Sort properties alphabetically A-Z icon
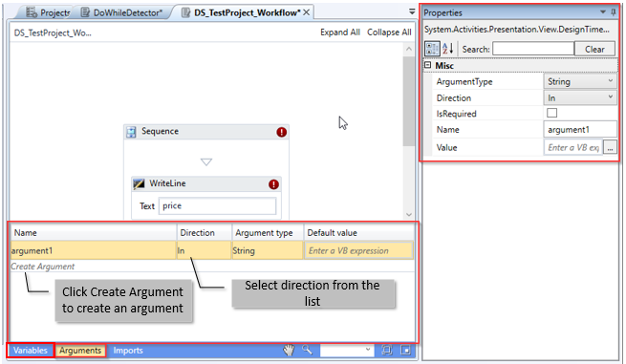Screen dimensions: 626x364 [448, 49]
